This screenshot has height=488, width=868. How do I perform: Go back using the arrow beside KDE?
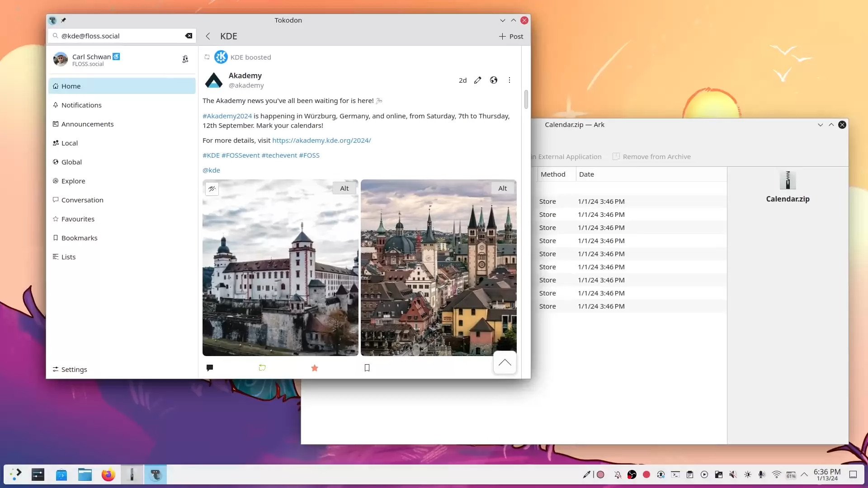pos(208,36)
